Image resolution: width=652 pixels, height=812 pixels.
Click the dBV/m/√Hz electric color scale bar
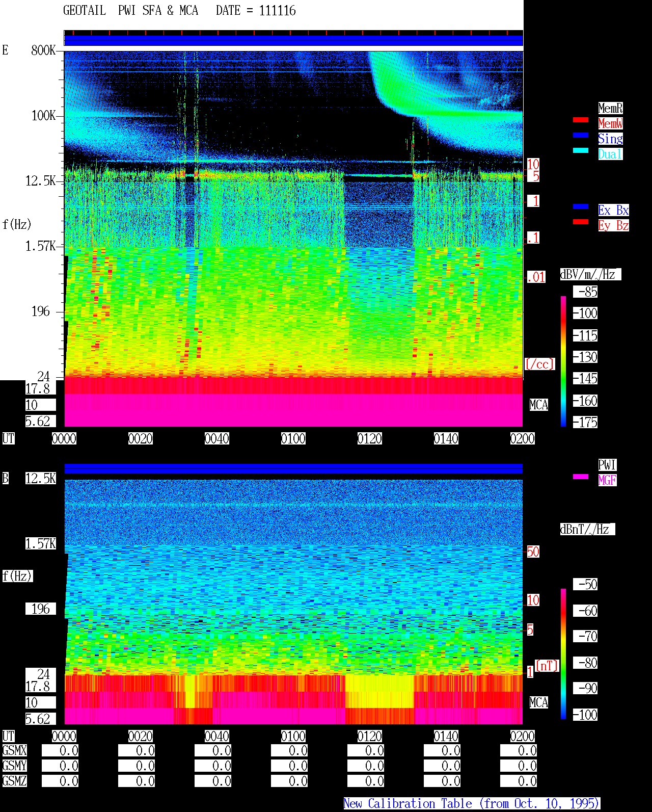coord(563,361)
